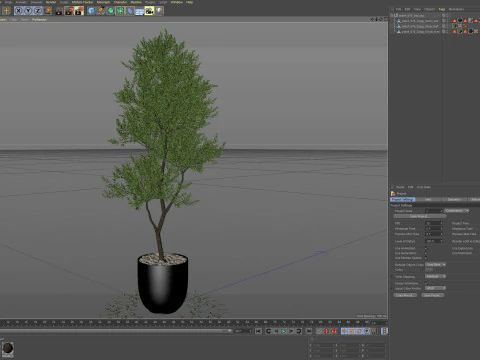Click the green Generators icon
This screenshot has height=360, width=480.
pos(111,11)
